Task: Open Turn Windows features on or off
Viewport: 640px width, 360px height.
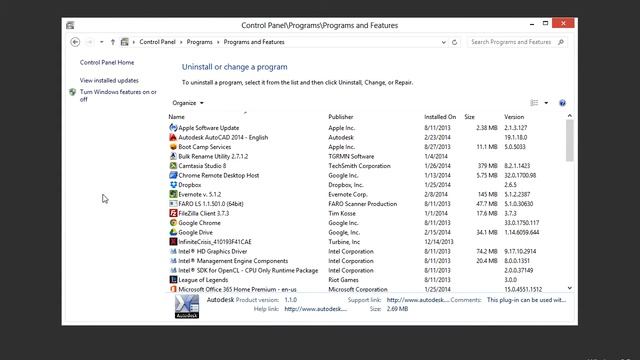Action: coord(118,96)
